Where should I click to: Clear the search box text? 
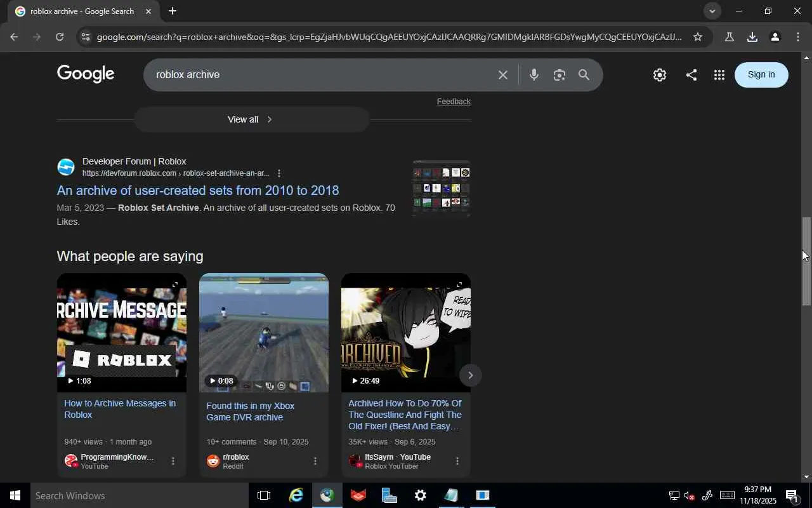(x=502, y=75)
